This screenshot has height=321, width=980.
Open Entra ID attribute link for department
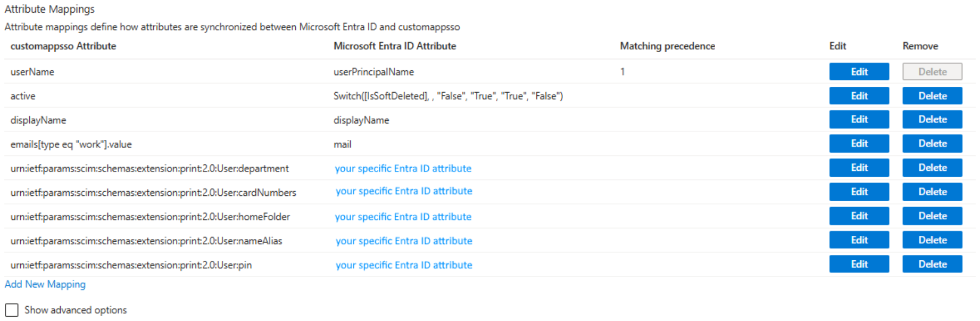pos(403,168)
